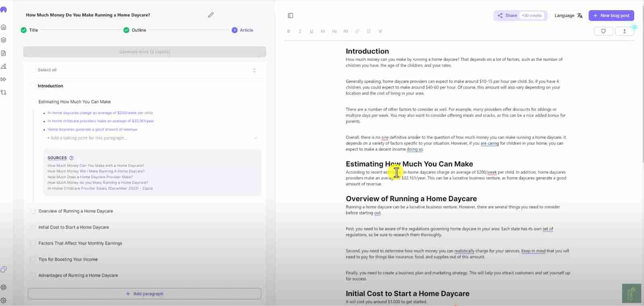The width and height of the screenshot is (644, 306).
Task: Apply bold formatting
Action: click(x=289, y=31)
